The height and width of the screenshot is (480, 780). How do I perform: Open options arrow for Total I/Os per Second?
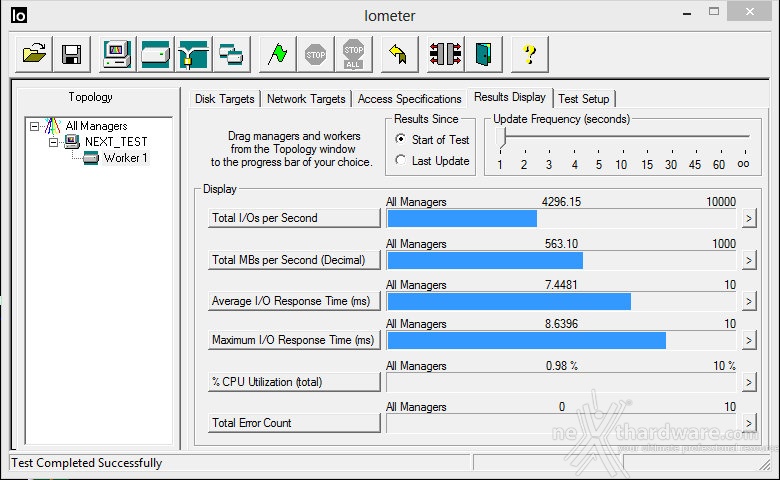[749, 218]
